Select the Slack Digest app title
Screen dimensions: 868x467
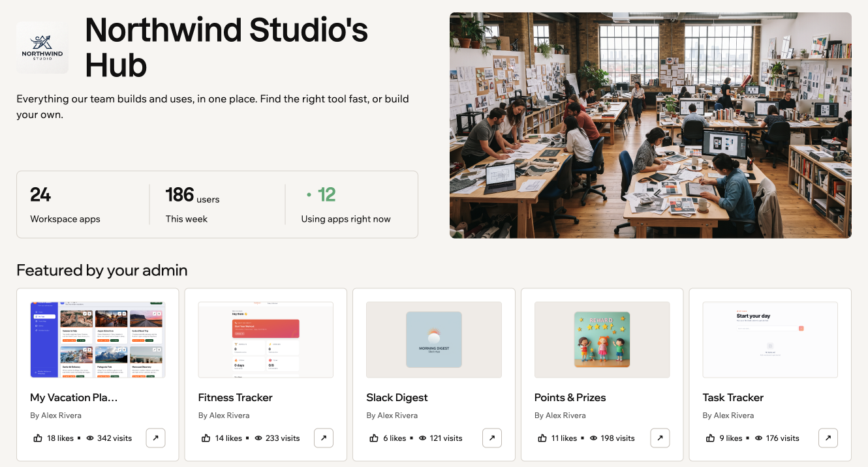[x=397, y=397]
